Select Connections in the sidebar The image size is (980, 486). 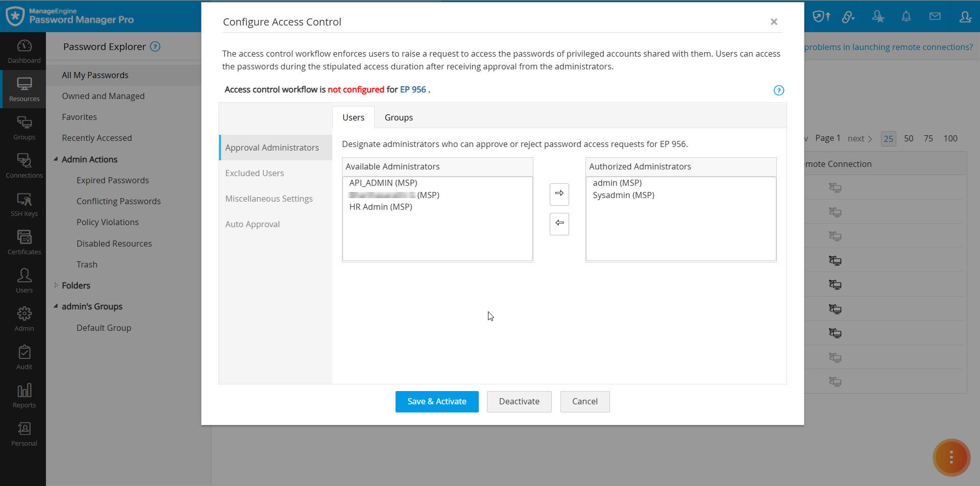click(23, 165)
